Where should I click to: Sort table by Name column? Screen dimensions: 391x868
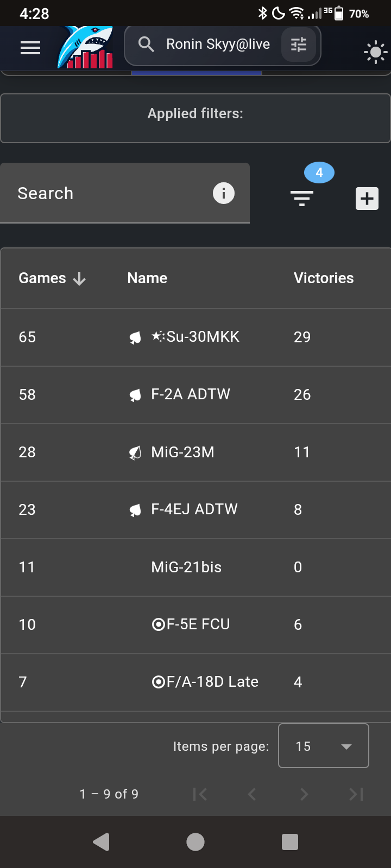[147, 278]
